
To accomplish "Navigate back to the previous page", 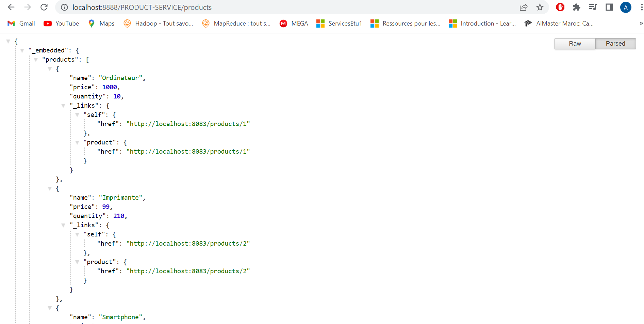I will point(11,7).
